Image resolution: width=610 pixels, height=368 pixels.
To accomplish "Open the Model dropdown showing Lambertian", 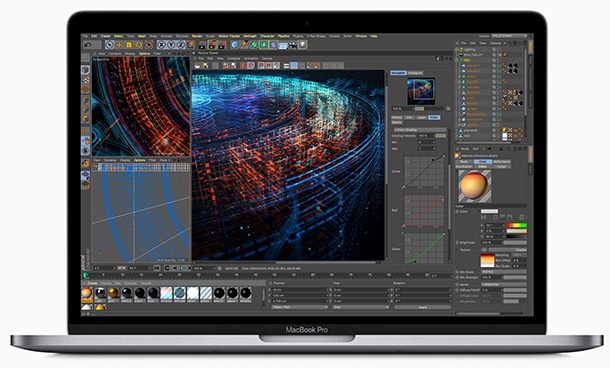I will click(x=504, y=285).
